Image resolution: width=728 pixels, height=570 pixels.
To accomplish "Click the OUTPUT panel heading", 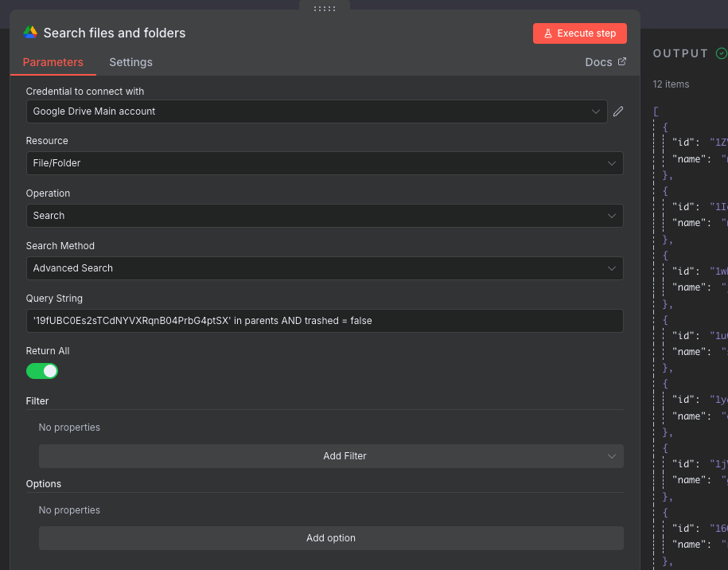I will (x=680, y=53).
